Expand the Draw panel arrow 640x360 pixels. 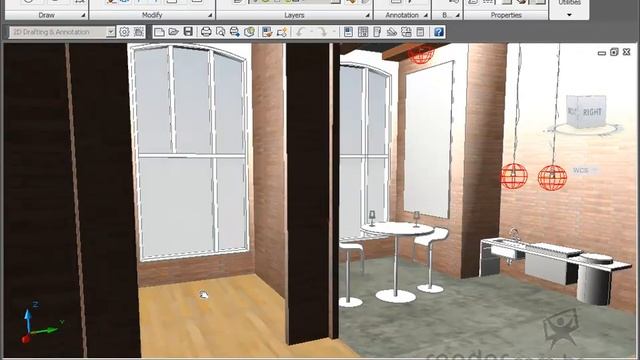point(83,15)
